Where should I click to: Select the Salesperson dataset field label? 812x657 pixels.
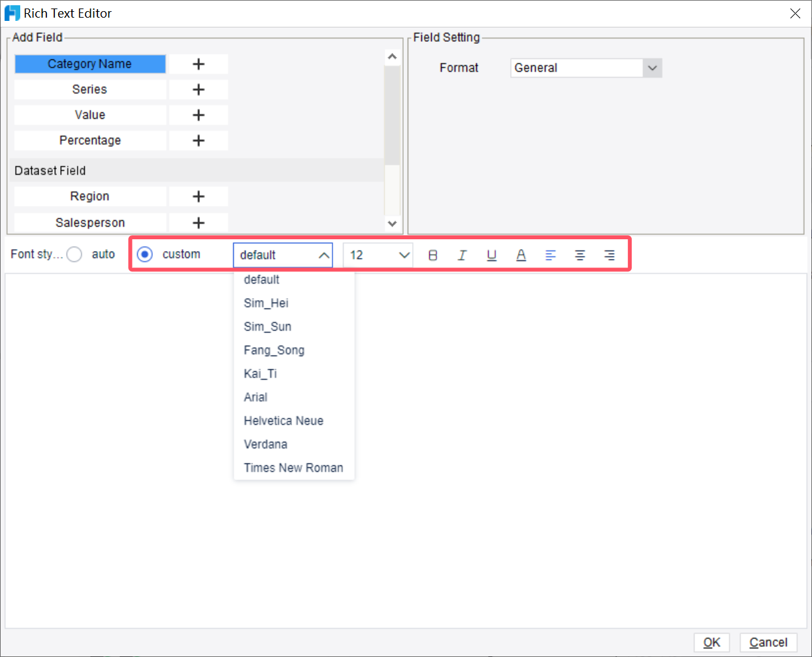(90, 222)
